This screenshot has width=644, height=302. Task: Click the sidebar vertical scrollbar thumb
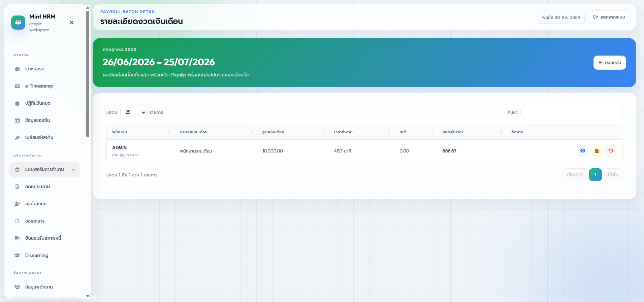coord(88,74)
